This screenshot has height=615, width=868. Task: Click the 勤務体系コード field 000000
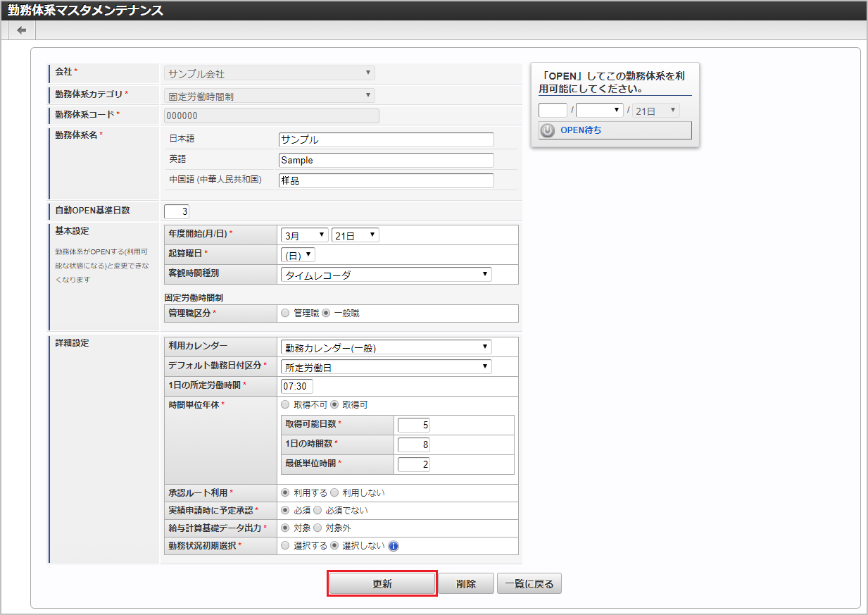pyautogui.click(x=272, y=116)
